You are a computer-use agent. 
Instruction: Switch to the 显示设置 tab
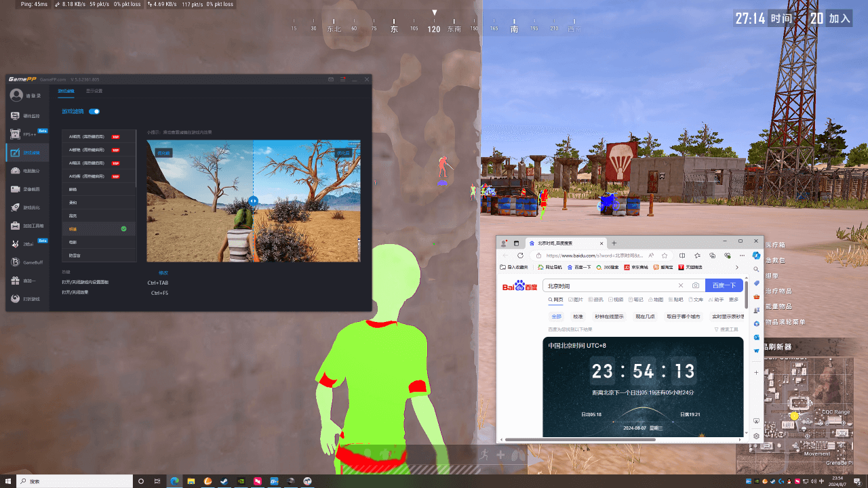pyautogui.click(x=94, y=91)
